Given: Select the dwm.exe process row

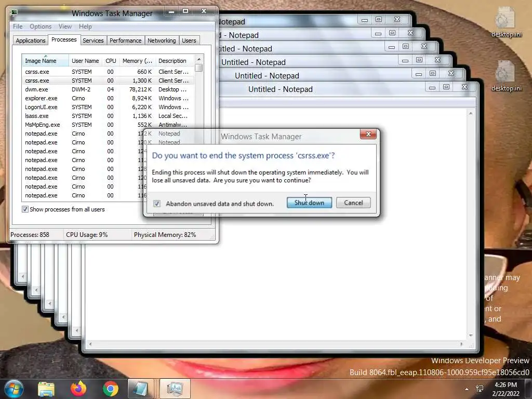Looking at the screenshot, I should pos(108,89).
